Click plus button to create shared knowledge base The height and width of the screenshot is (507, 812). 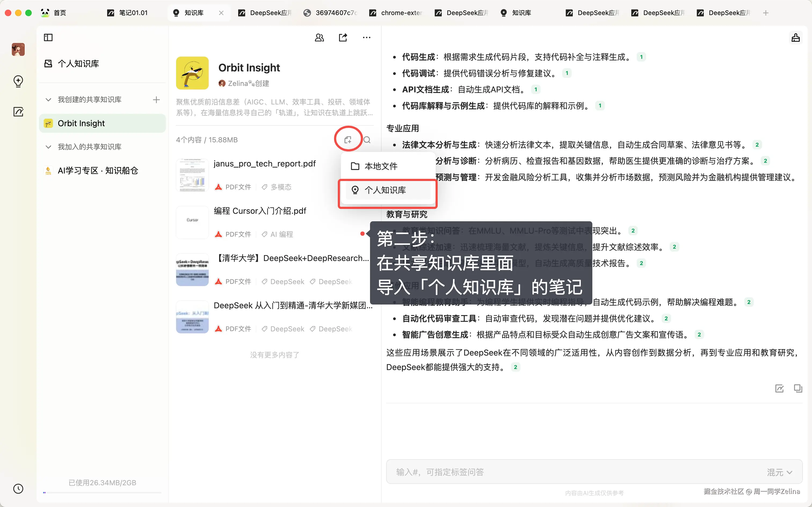(156, 100)
